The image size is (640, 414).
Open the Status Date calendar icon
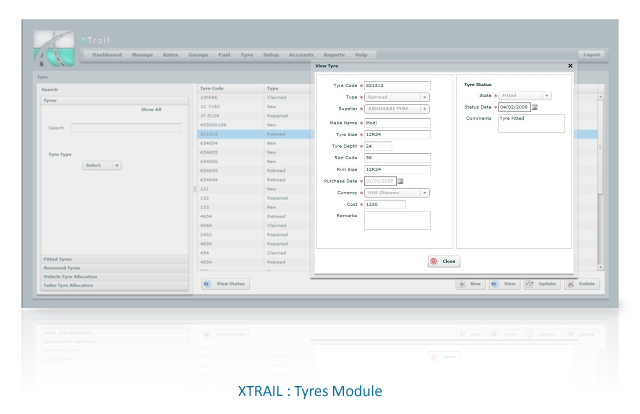click(x=535, y=107)
